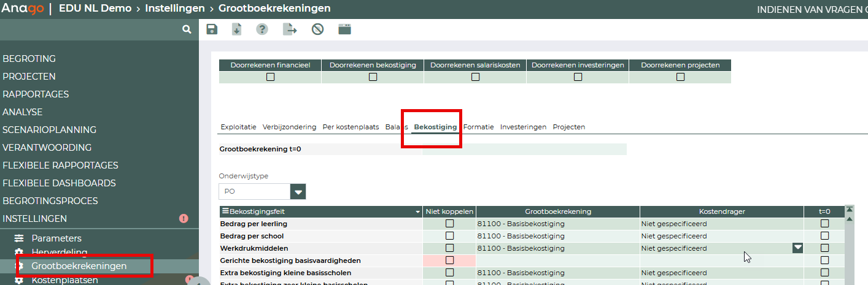The image size is (868, 285).
Task: Click the Grootboekrekening t=0 input field
Action: pyautogui.click(x=524, y=149)
